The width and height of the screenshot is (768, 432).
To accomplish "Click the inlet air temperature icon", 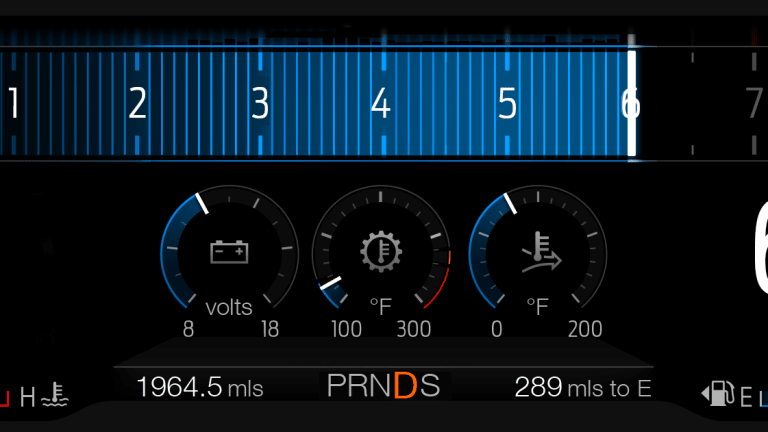I will pos(541,252).
